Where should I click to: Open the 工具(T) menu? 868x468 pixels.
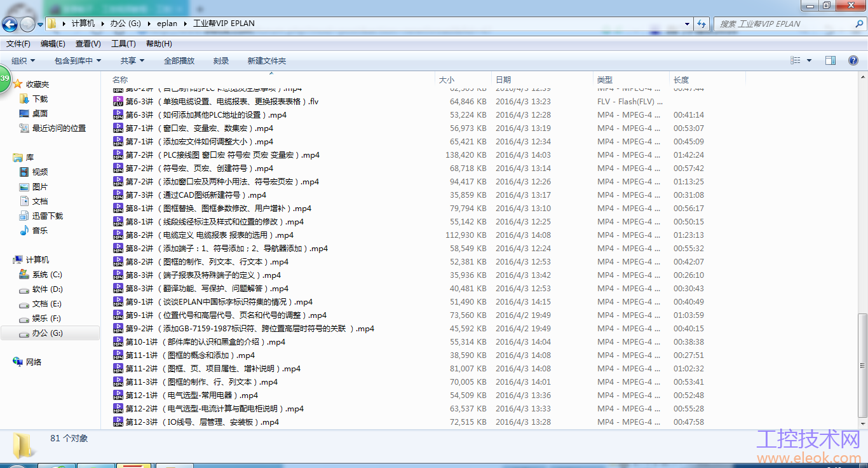(x=123, y=44)
